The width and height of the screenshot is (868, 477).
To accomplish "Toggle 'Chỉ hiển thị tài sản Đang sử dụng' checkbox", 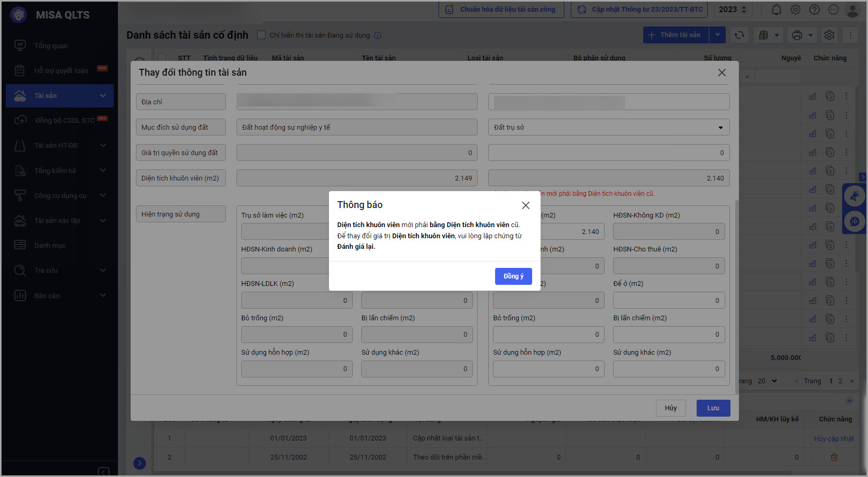I will (261, 35).
